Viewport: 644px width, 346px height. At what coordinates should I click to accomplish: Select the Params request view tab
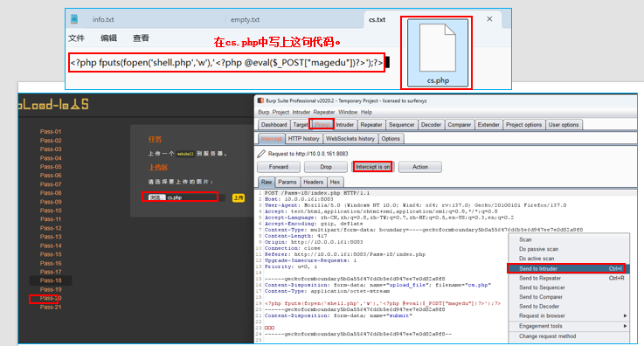pos(287,182)
